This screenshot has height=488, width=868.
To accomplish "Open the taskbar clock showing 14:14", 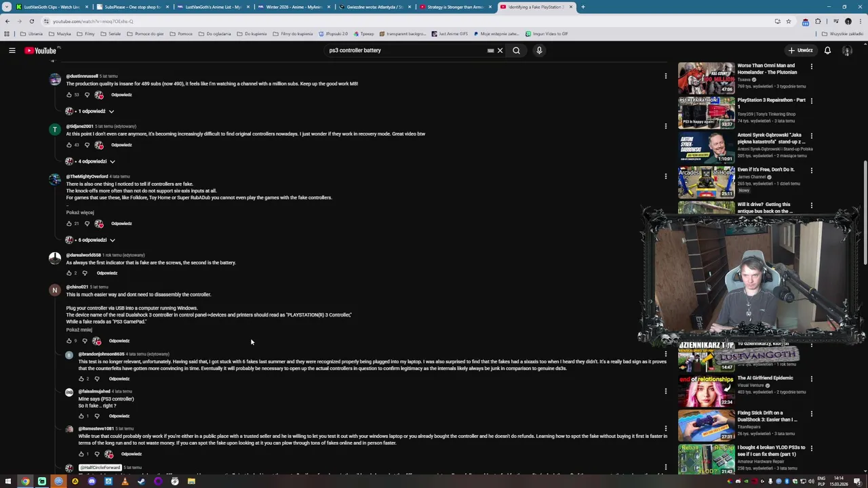I will click(x=838, y=481).
